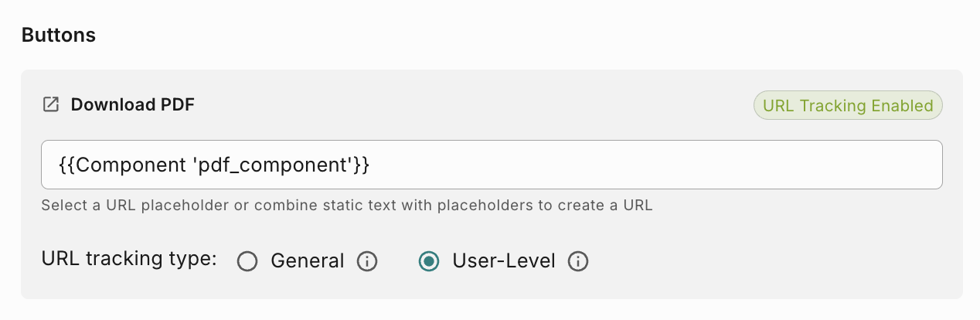Screen dimensions: 980x320
Task: Click the URL Tracking Enabled badge
Action: click(x=848, y=106)
